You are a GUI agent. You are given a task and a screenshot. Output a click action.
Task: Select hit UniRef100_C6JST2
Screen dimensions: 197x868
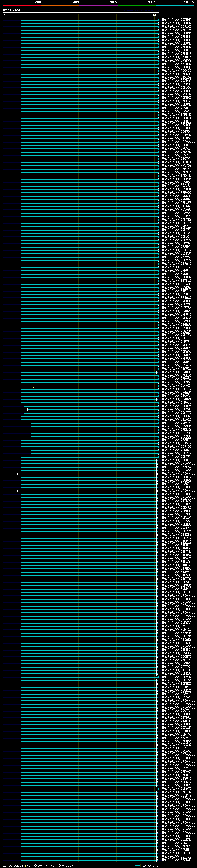pos(177,443)
